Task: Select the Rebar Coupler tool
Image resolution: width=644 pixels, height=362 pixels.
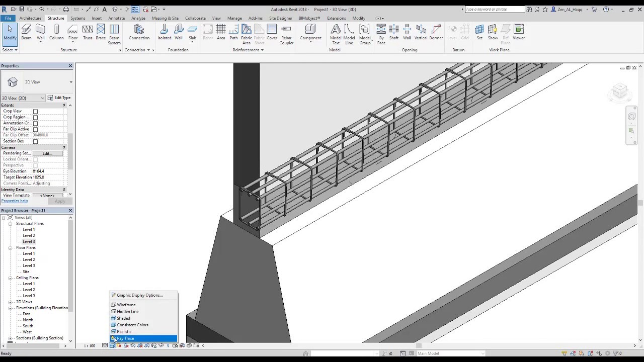Action: pos(286,34)
